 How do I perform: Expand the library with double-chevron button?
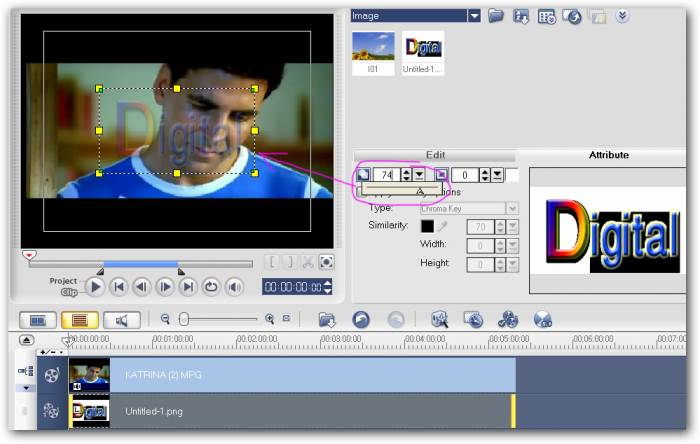click(622, 16)
